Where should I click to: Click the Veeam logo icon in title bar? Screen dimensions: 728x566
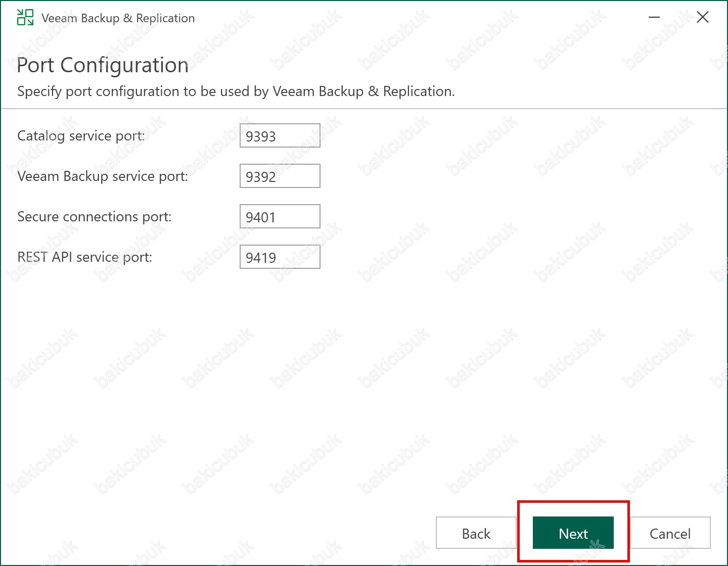(25, 17)
